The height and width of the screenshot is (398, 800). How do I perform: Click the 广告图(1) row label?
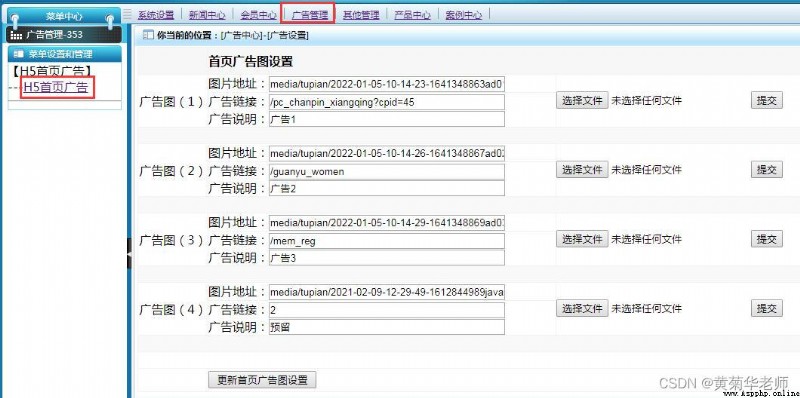tap(171, 102)
